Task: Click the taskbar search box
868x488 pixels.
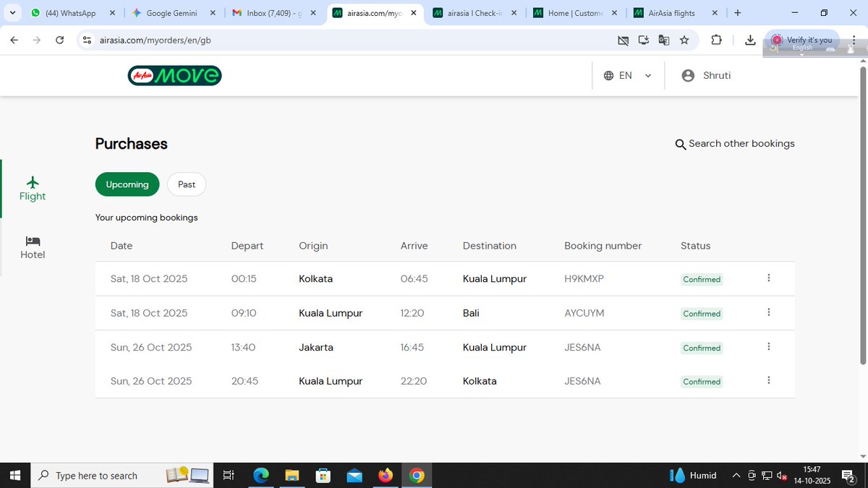Action: point(122,476)
